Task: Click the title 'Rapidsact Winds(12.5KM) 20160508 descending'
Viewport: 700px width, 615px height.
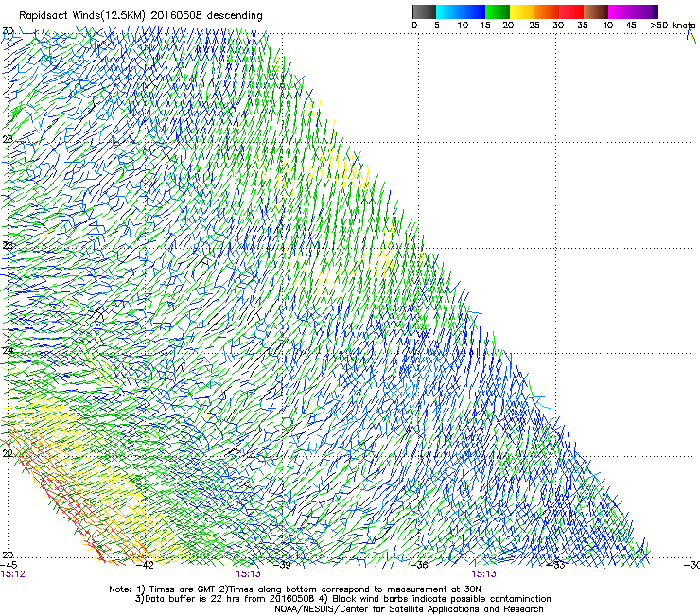Action: pyautogui.click(x=141, y=16)
